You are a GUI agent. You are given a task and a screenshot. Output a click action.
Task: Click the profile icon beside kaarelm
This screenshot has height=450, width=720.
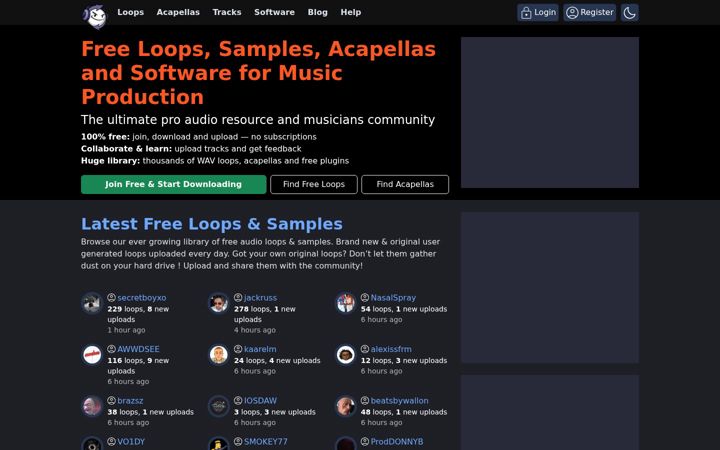(x=238, y=349)
